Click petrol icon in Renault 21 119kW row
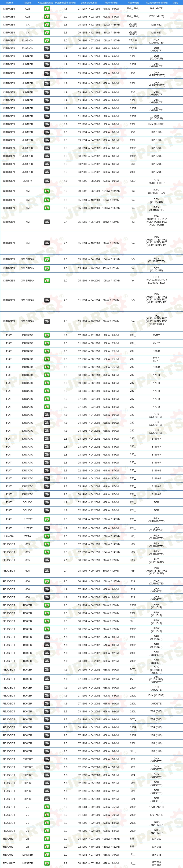This screenshot has height=868, width=183. pyautogui.click(x=47, y=846)
